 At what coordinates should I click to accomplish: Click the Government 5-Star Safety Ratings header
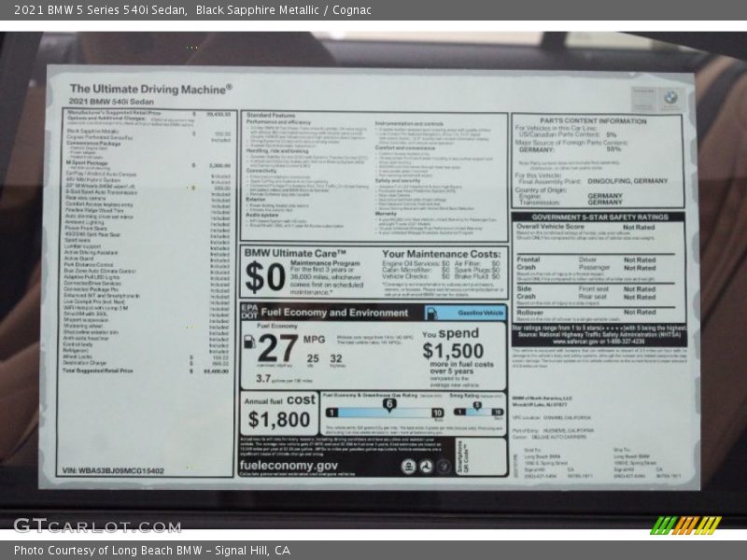598,216
